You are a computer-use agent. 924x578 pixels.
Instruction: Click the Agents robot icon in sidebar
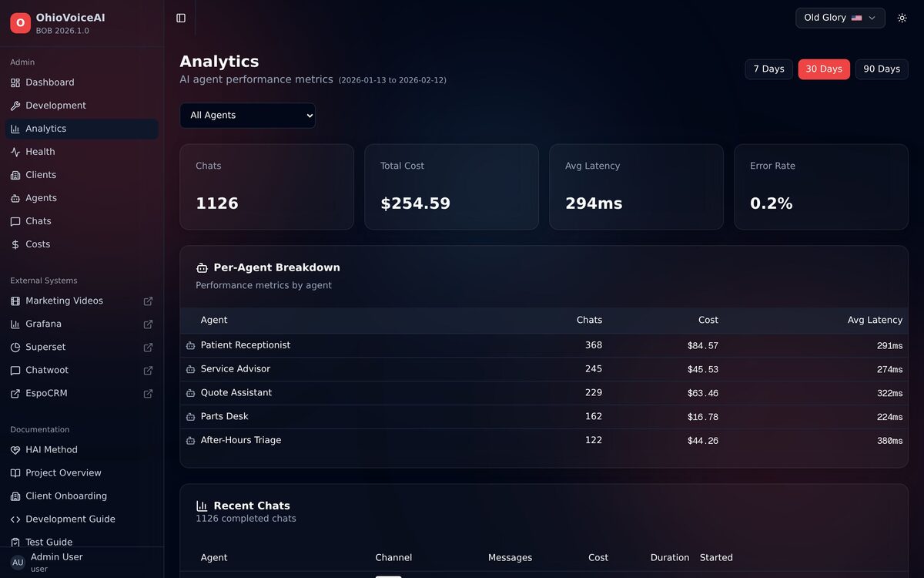click(15, 198)
